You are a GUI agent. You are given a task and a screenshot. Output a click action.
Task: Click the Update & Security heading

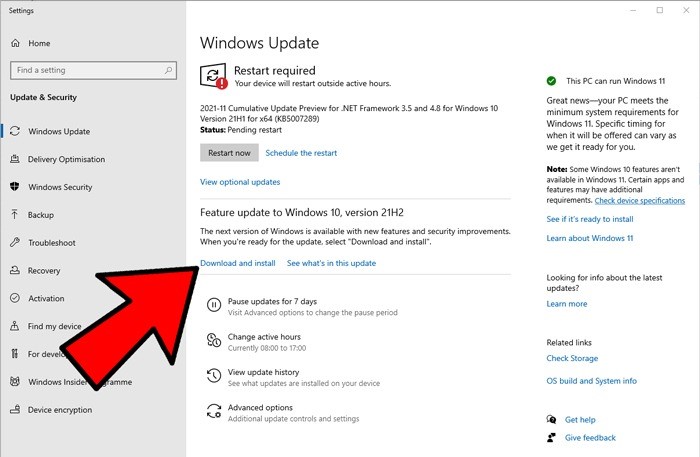tap(43, 97)
